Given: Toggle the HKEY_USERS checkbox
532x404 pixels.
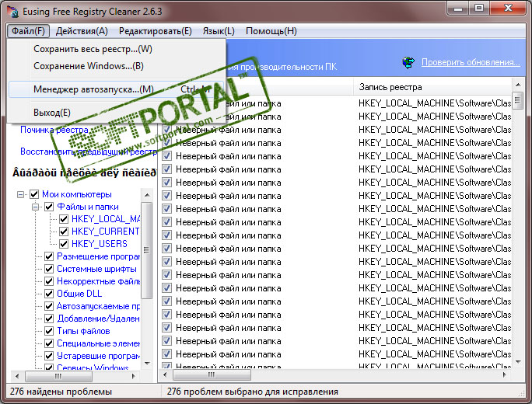Looking at the screenshot, I should pyautogui.click(x=64, y=244).
